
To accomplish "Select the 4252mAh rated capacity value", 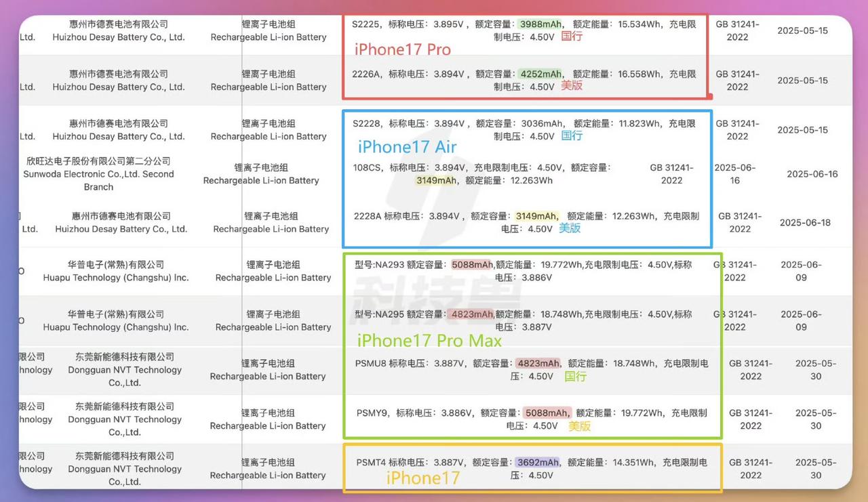I will click(540, 74).
